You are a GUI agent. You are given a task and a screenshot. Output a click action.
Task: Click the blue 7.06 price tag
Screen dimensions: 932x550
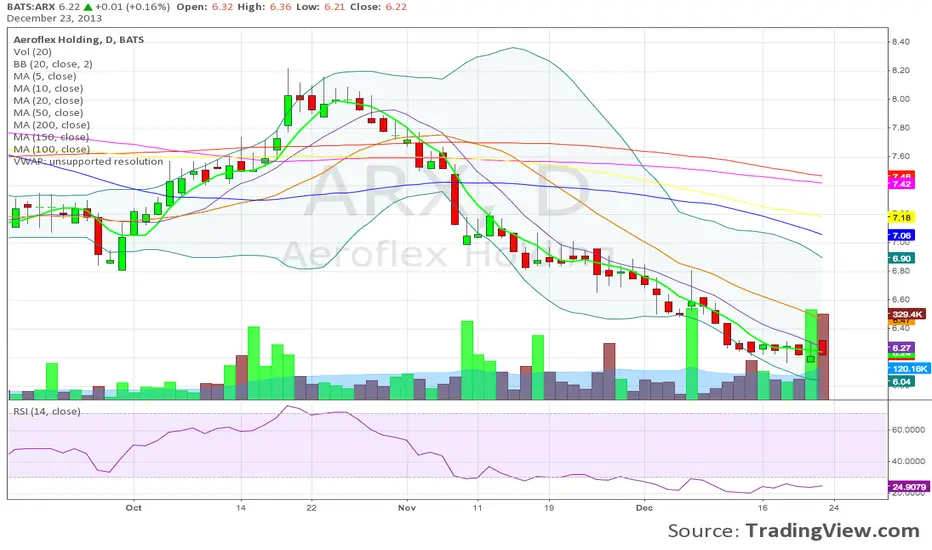[x=901, y=235]
